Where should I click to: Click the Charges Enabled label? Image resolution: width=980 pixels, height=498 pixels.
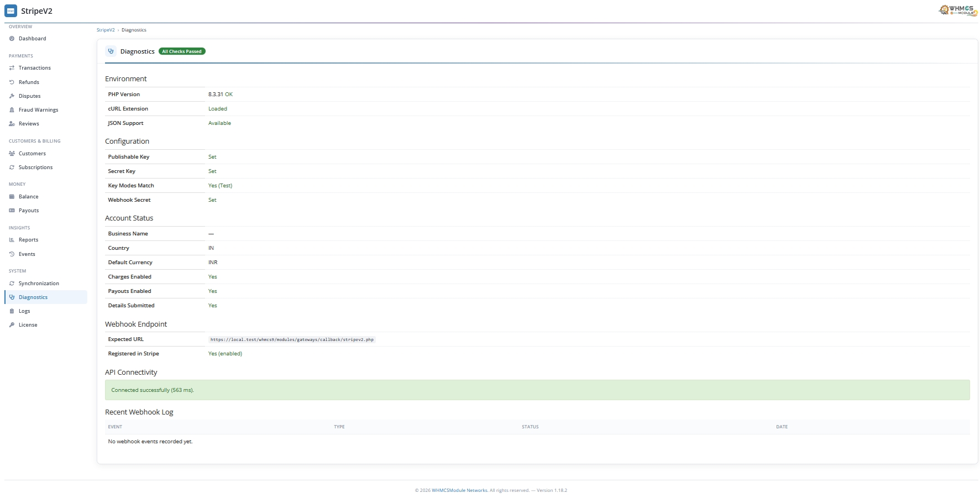click(130, 277)
